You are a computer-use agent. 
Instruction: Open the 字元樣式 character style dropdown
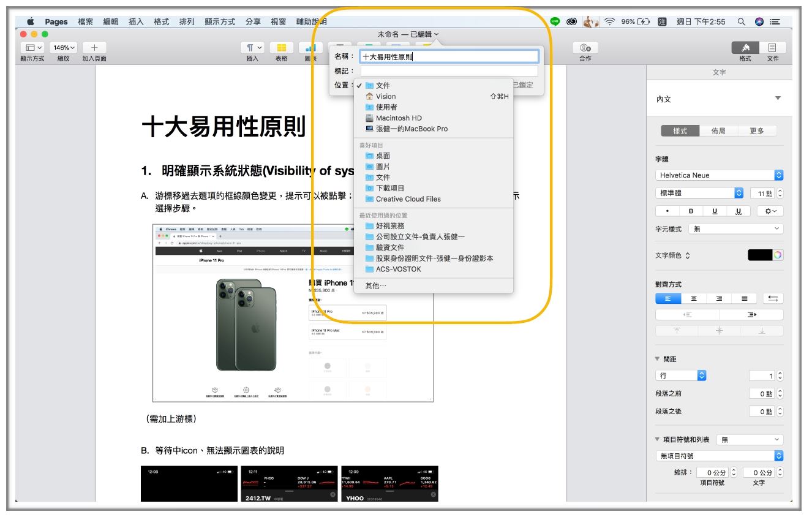coord(736,228)
